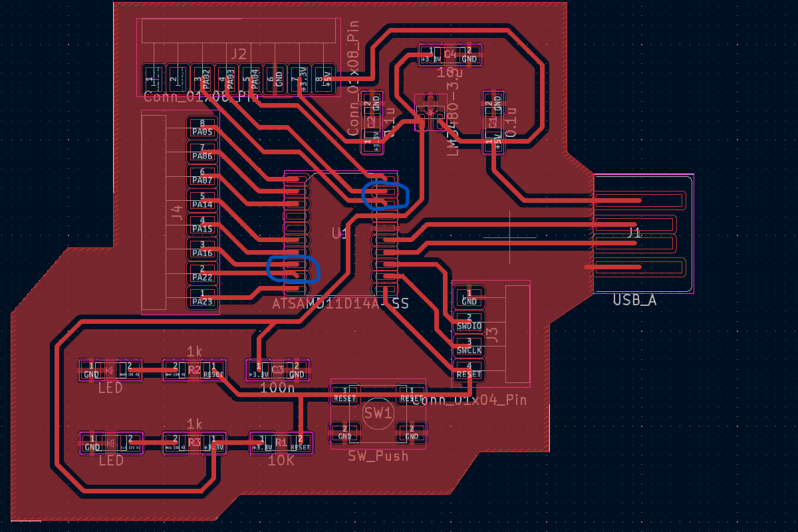Click the J3 reference label
The height and width of the screenshot is (532, 798).
coord(493,334)
